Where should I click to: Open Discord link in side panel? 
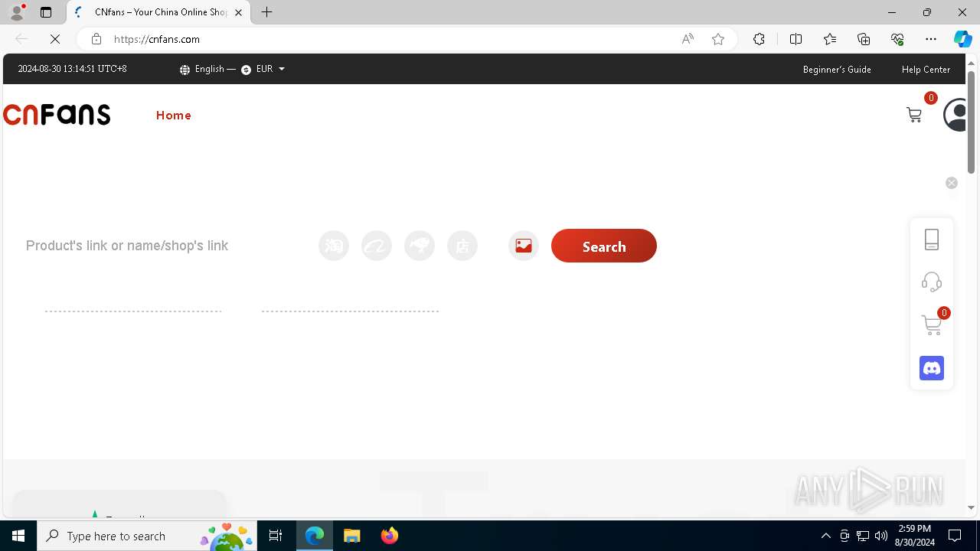coord(932,368)
